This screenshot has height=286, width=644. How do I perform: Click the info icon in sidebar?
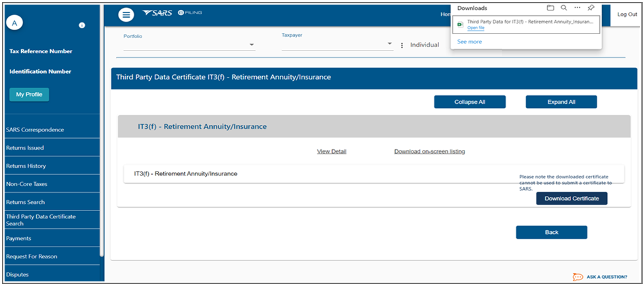click(82, 26)
